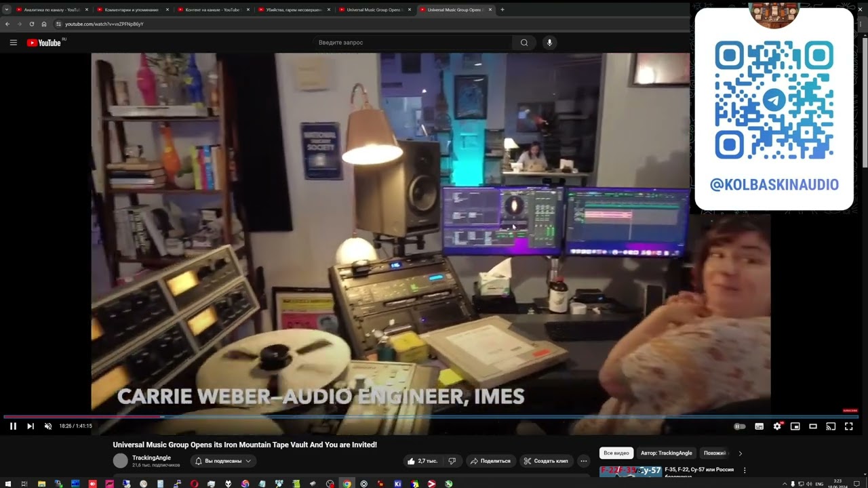Open the Windows notification center
The width and height of the screenshot is (868, 488).
pos(857,484)
